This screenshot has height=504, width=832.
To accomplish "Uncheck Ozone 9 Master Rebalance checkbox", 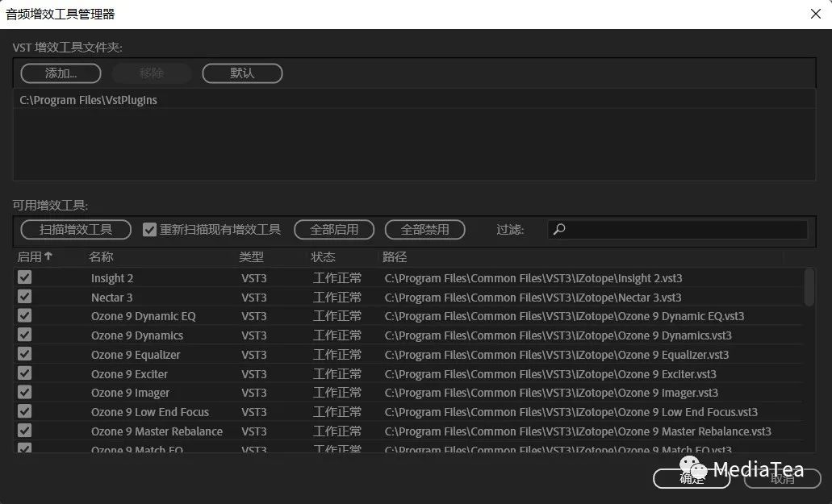I will (24, 431).
